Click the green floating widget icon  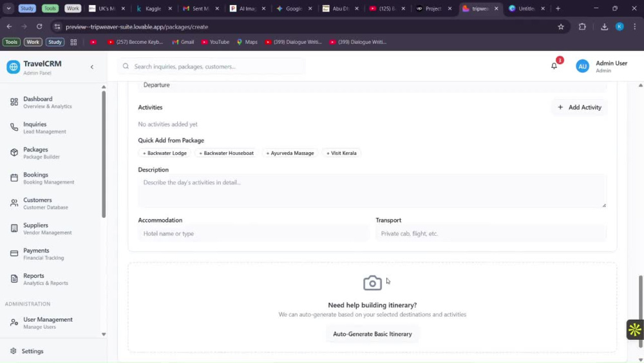tap(634, 329)
